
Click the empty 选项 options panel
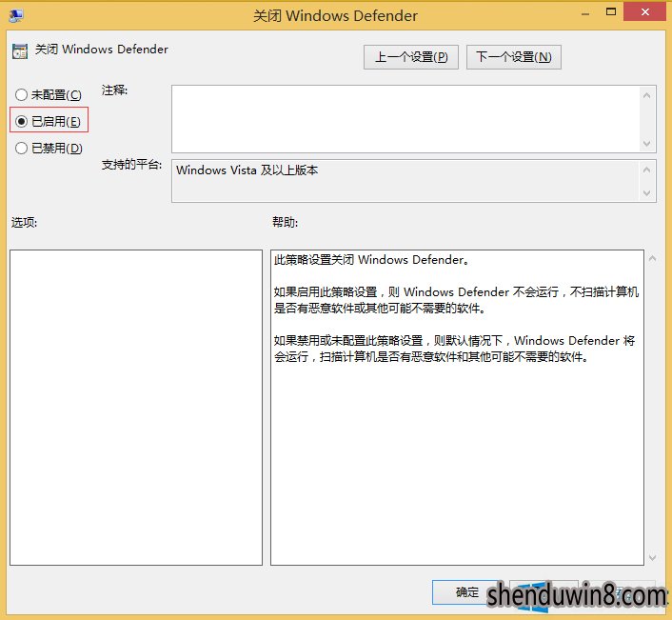click(x=136, y=408)
